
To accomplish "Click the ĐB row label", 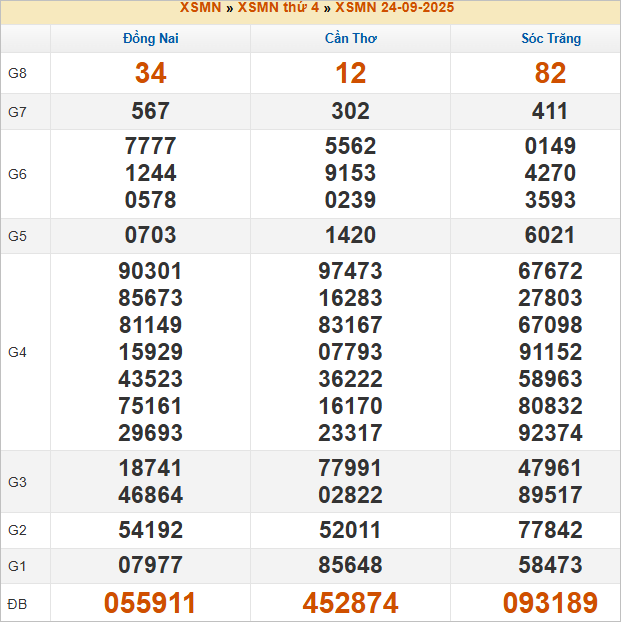I will (x=18, y=603).
